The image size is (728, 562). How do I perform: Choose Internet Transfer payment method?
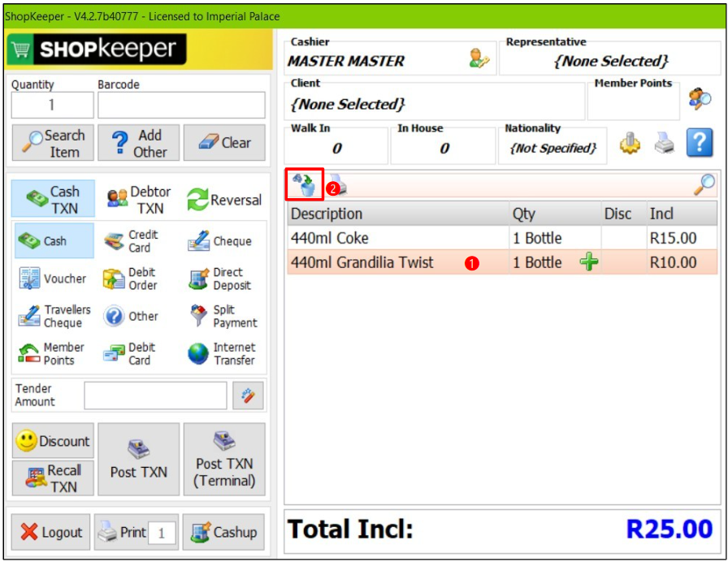[222, 353]
